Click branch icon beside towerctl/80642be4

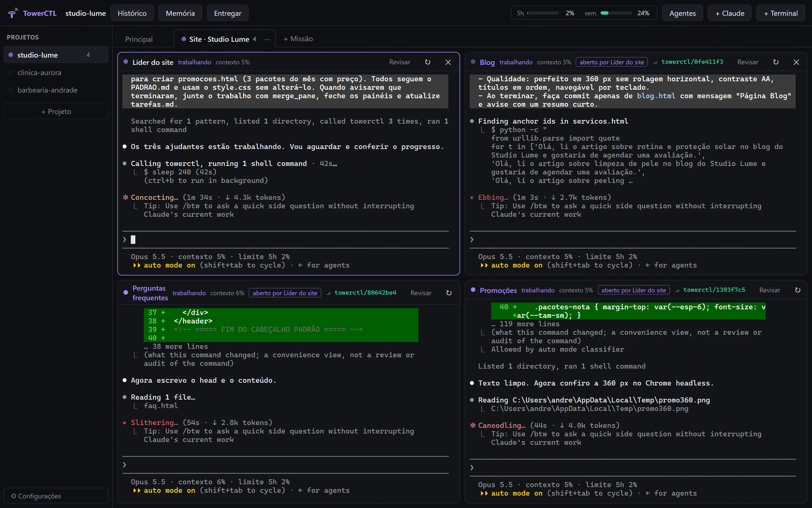coord(328,293)
